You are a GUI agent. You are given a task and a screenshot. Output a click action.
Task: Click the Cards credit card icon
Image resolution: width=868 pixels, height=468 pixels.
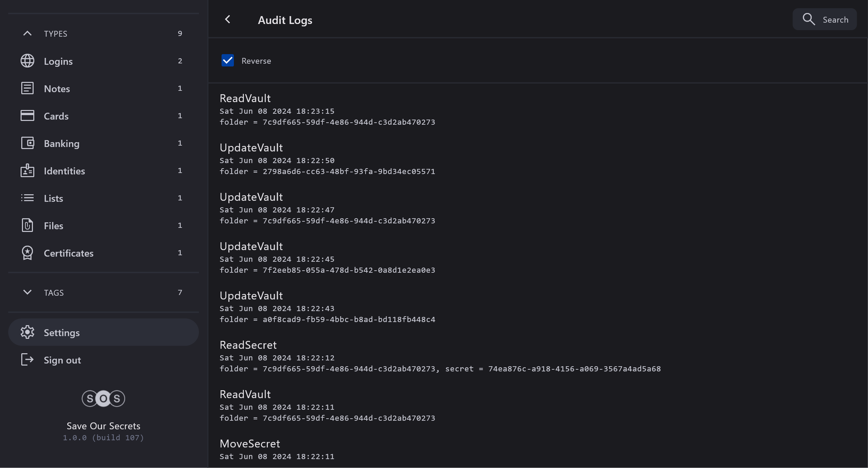(27, 116)
